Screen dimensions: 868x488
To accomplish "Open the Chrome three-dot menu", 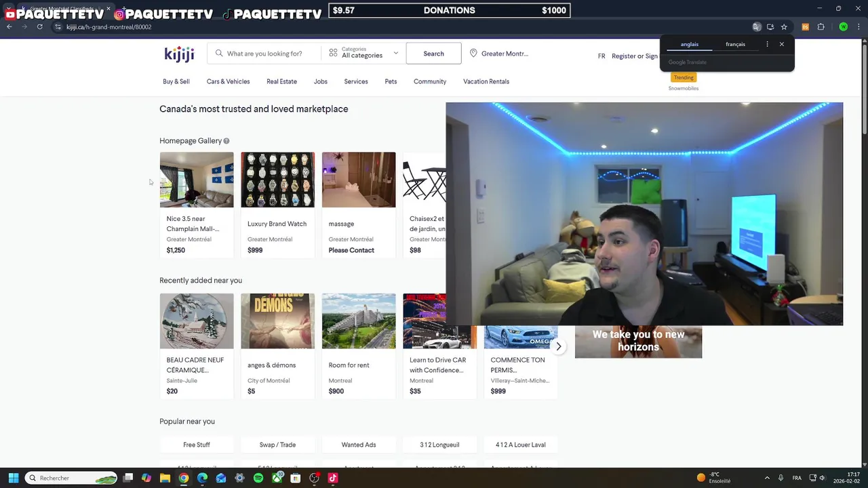I will [x=859, y=27].
